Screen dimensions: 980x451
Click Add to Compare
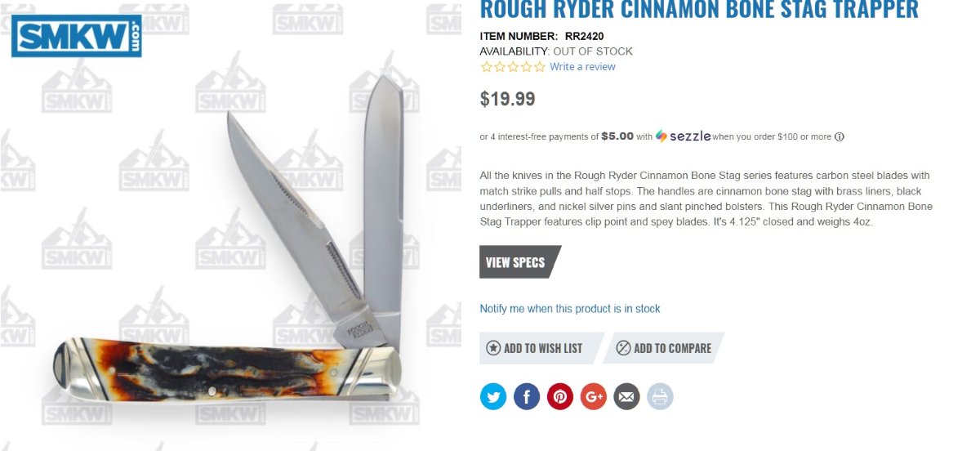coord(664,348)
